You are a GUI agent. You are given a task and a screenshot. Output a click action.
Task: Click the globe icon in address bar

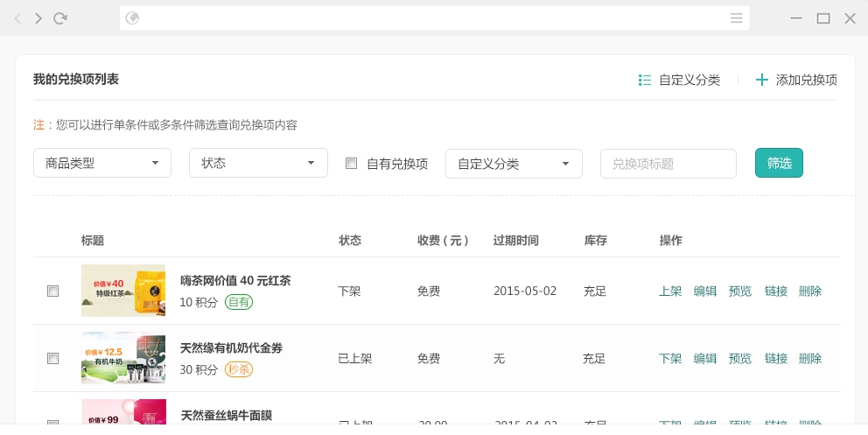pyautogui.click(x=133, y=18)
